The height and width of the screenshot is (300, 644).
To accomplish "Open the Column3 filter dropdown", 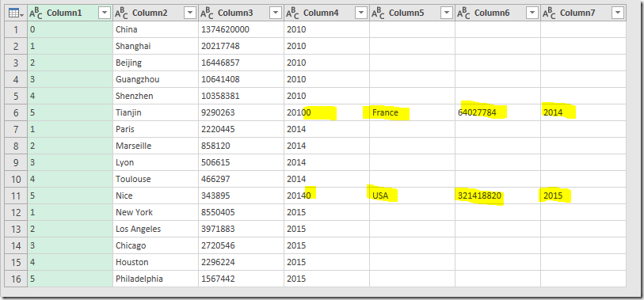I will pos(276,13).
